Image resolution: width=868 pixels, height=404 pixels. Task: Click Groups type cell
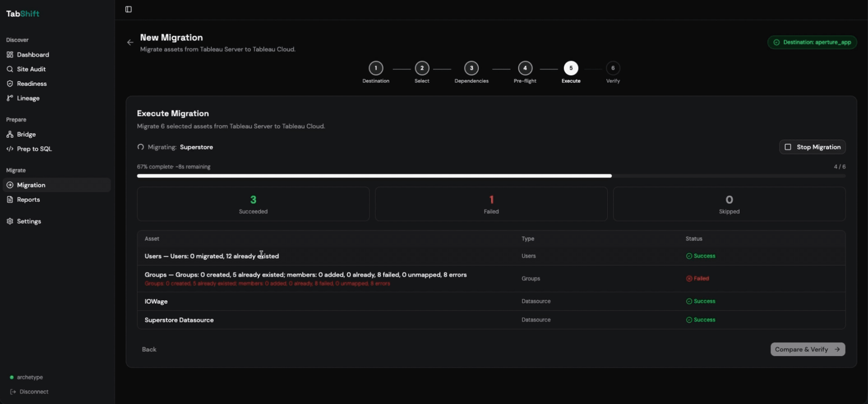pyautogui.click(x=531, y=278)
